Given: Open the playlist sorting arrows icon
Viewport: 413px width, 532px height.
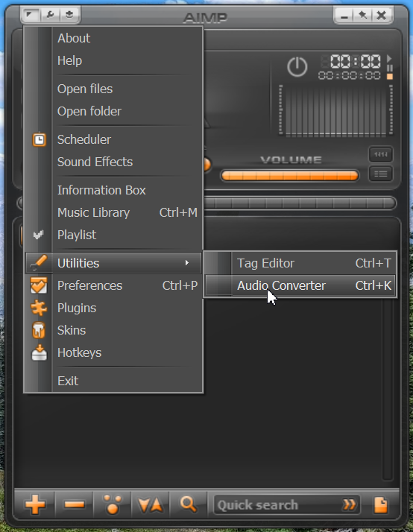Looking at the screenshot, I should pos(150,504).
